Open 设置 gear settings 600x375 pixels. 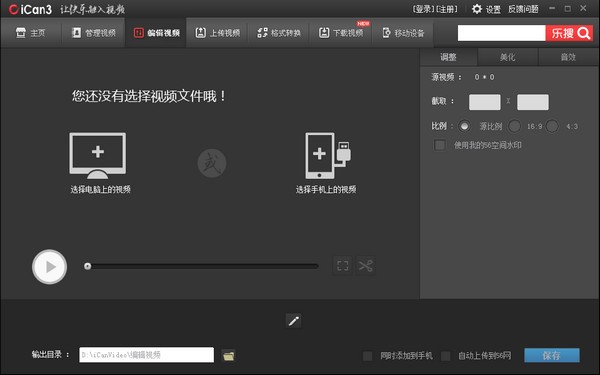(486, 9)
